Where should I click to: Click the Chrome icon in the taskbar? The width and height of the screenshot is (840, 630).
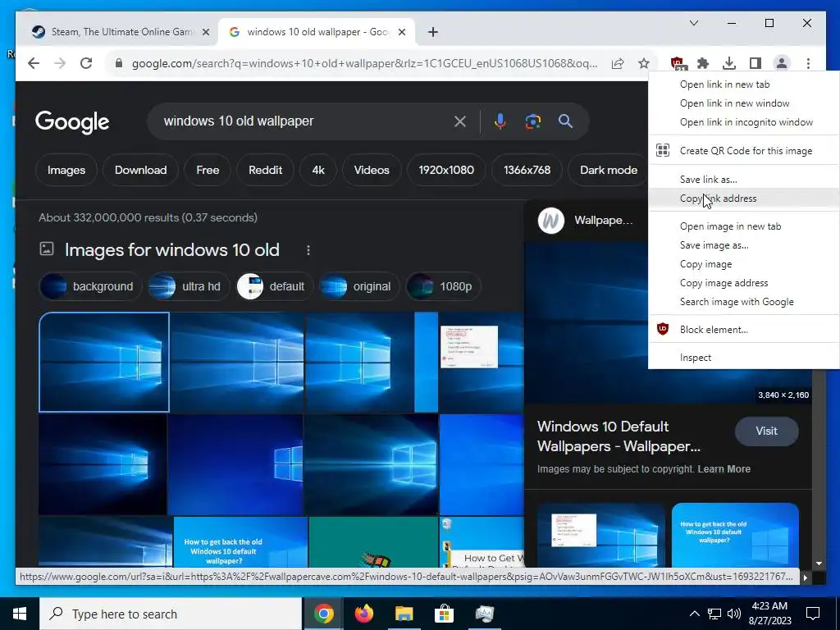(x=323, y=614)
